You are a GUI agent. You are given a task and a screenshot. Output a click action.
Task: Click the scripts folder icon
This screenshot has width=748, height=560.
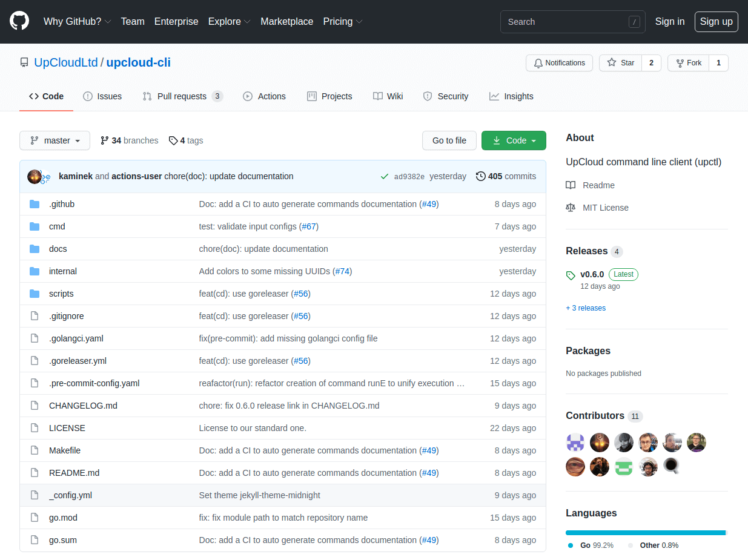pos(35,294)
